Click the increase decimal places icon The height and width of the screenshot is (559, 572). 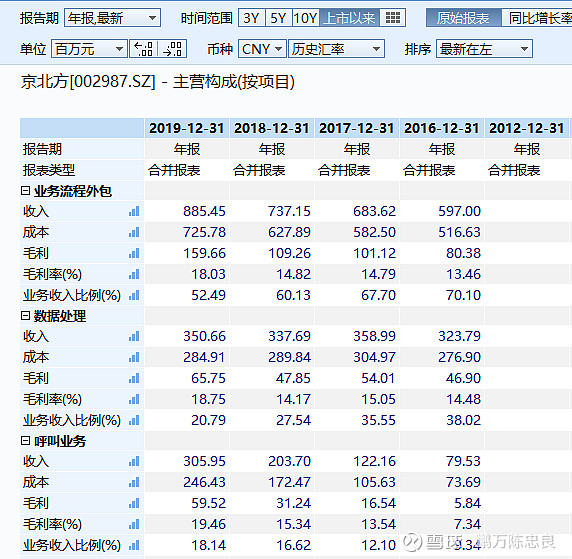(x=143, y=49)
